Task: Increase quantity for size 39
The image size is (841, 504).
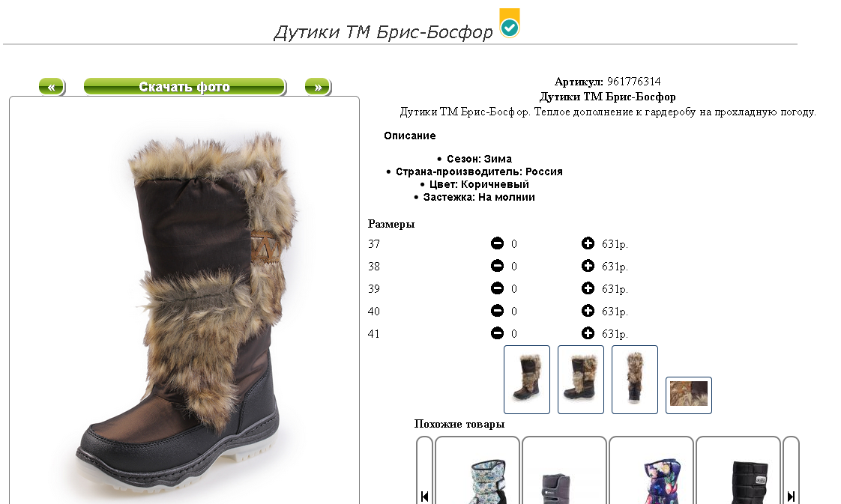Action: coord(588,288)
